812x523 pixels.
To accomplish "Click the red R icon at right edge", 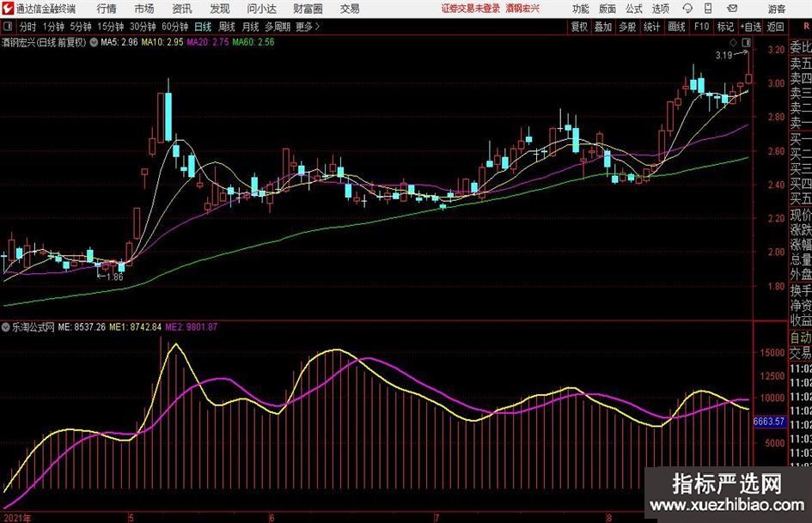I will coord(806,27).
